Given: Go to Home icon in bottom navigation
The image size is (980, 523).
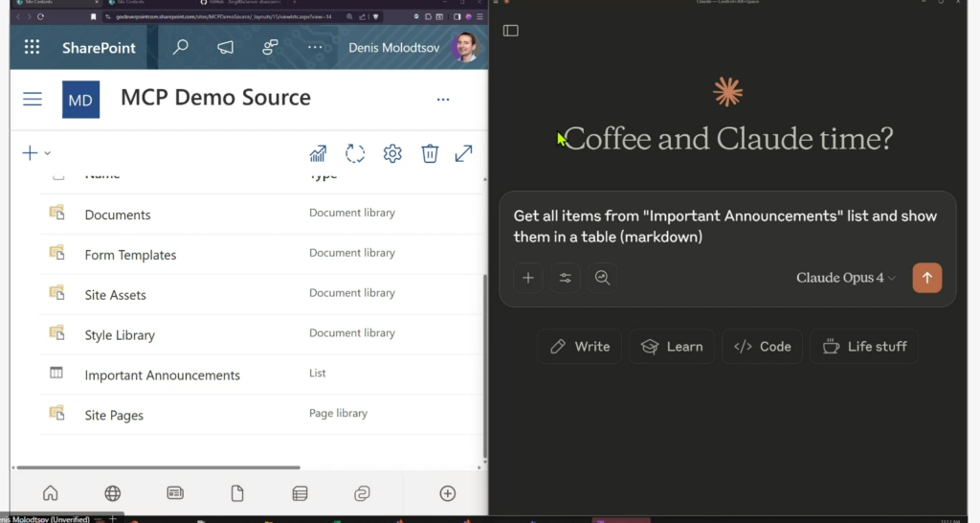Looking at the screenshot, I should pyautogui.click(x=50, y=493).
